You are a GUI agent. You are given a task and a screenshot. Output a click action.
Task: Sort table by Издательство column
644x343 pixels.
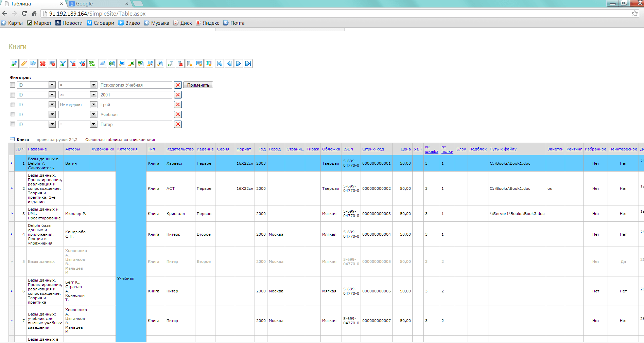[x=180, y=149]
